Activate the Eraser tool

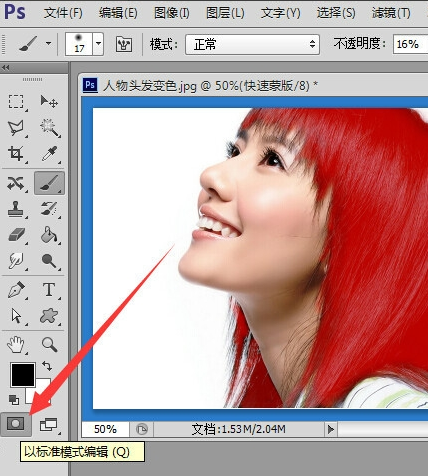pyautogui.click(x=16, y=235)
